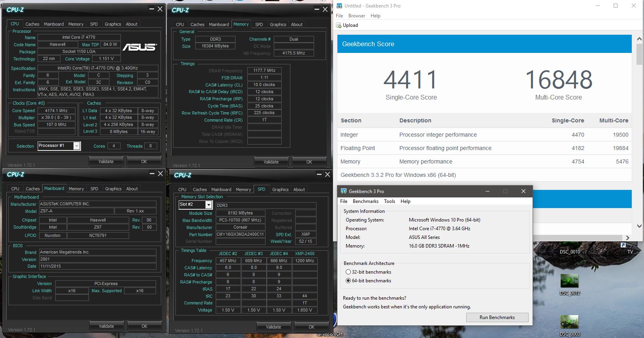Open the Benchmarks menu in Geekbench 3 Pro dialog

365,201
